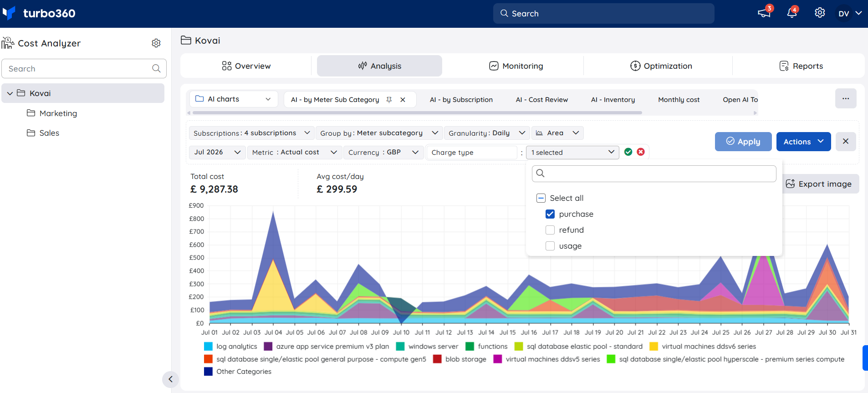Click the sidebar search magnifier icon
Viewport: 868px width, 393px height.
(x=156, y=68)
